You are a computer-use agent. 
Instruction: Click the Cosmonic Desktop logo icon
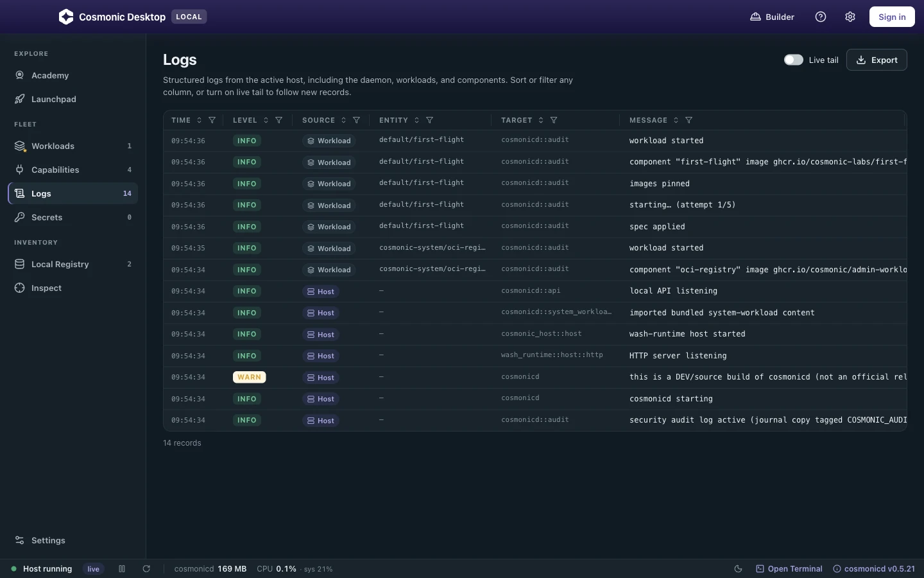pyautogui.click(x=66, y=17)
